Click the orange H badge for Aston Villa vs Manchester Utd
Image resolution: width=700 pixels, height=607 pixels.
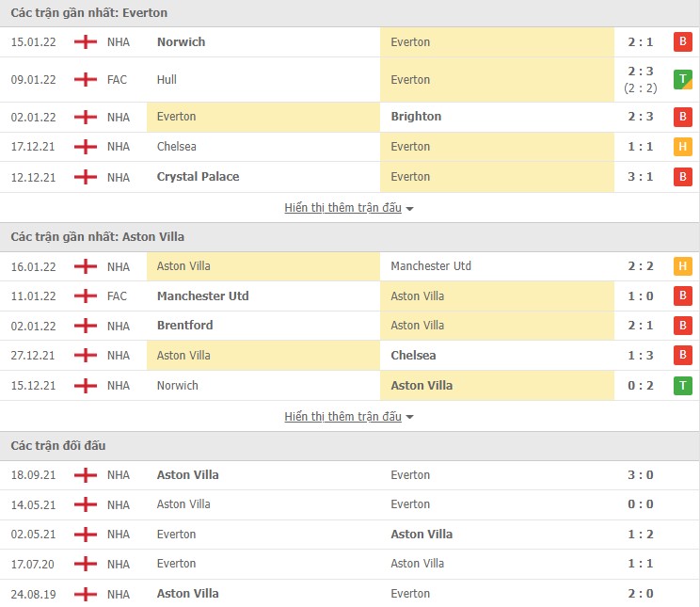tap(682, 266)
